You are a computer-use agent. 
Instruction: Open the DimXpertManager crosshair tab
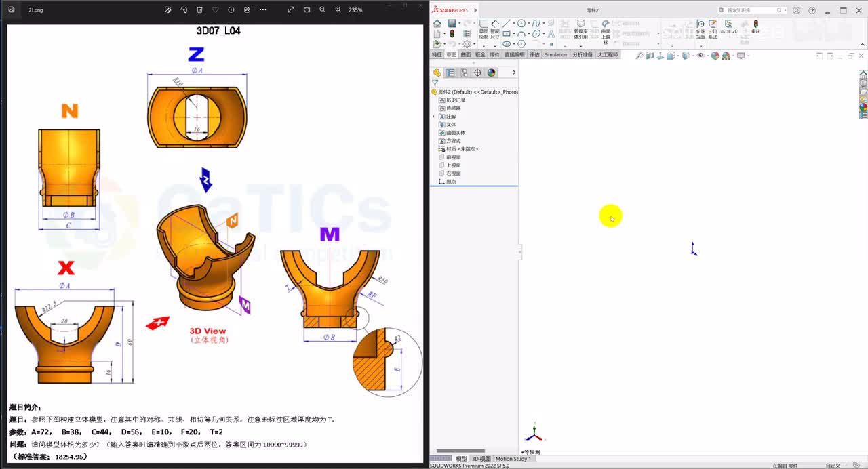(477, 73)
